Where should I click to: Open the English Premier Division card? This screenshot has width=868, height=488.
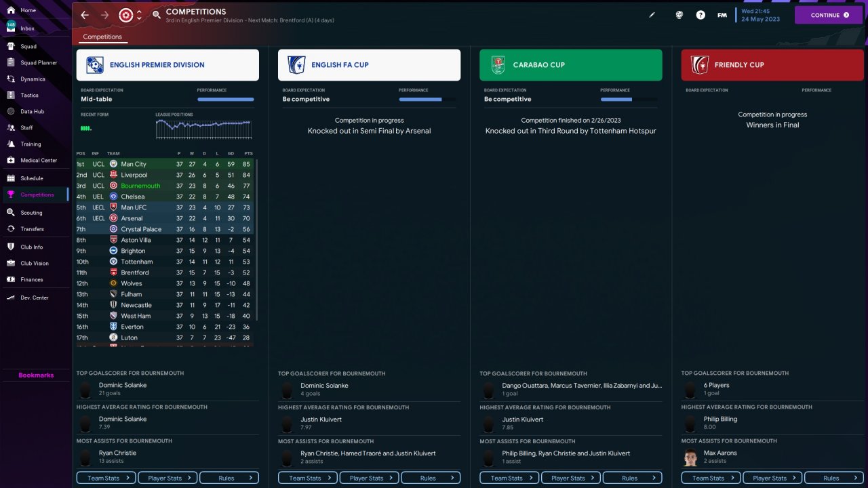pyautogui.click(x=167, y=65)
